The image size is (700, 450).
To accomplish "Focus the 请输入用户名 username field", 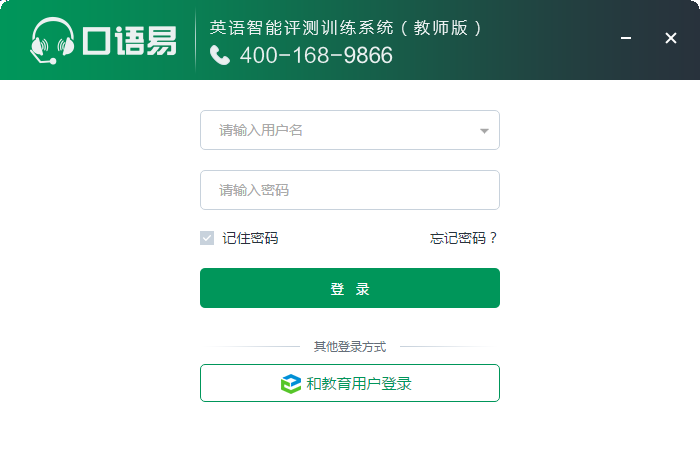I will point(340,130).
